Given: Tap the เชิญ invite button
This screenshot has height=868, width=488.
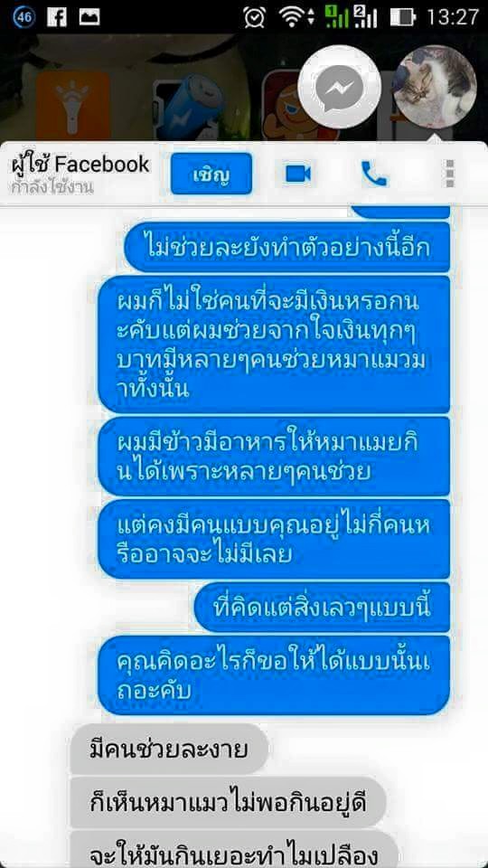Looking at the screenshot, I should 211,175.
